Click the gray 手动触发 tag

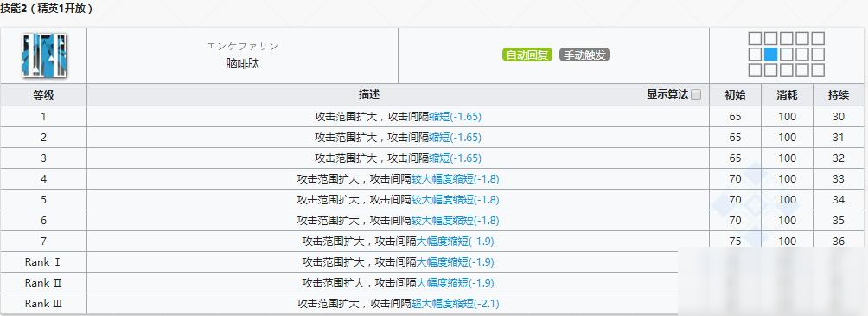coord(584,55)
